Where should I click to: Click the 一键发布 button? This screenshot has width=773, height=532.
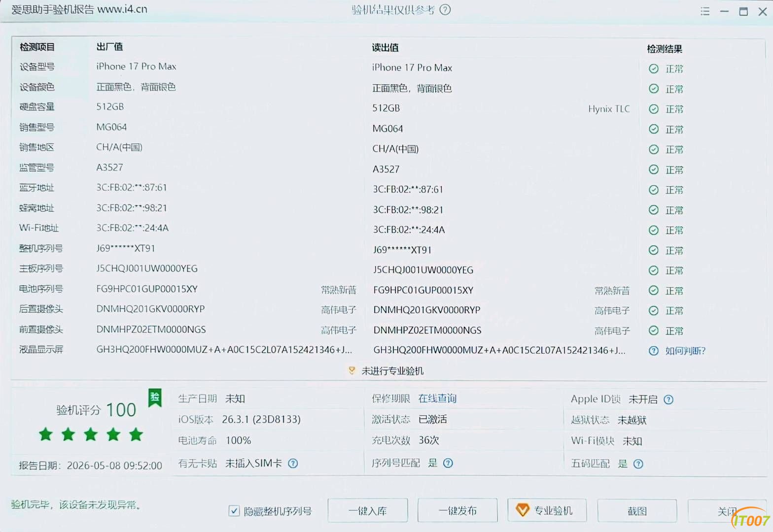click(457, 511)
